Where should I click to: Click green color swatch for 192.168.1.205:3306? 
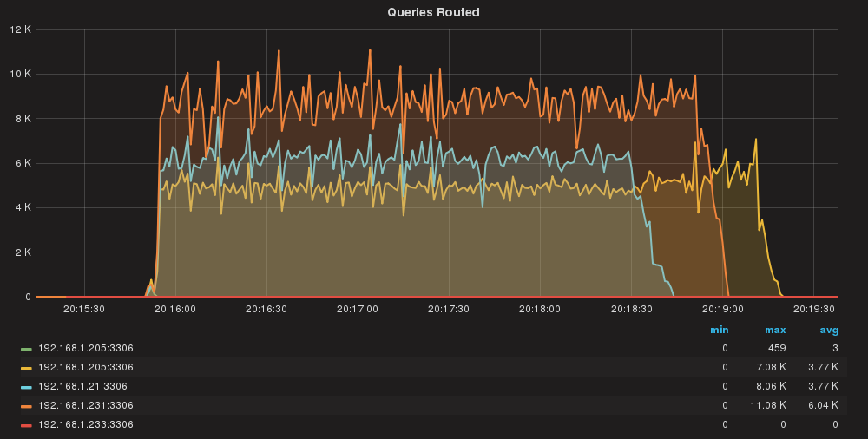(x=26, y=349)
